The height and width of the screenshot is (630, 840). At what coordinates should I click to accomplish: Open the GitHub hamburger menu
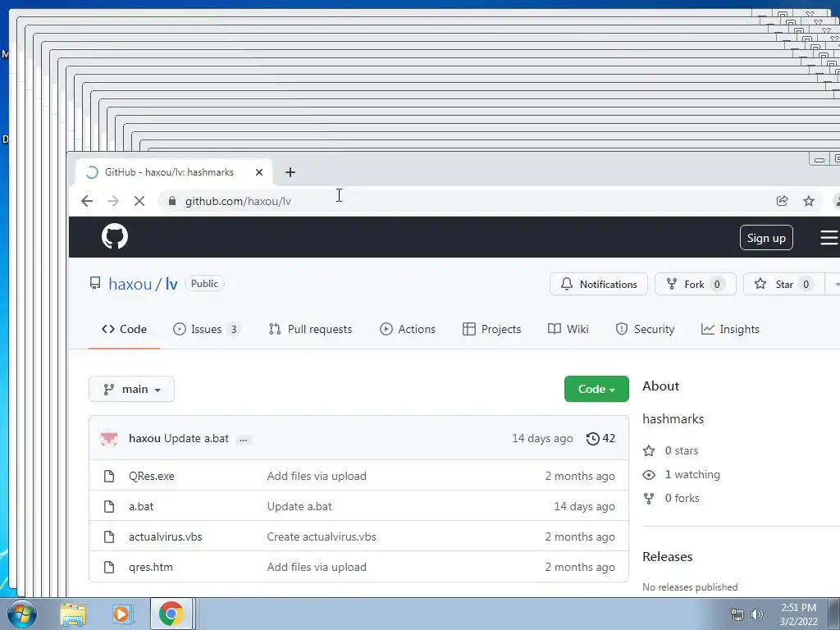[829, 237]
